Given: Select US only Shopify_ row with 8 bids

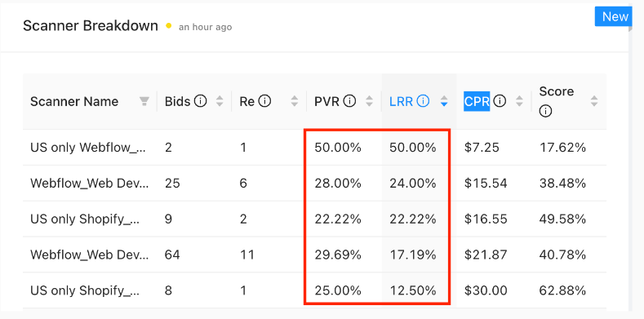Looking at the screenshot, I should pos(314,290).
